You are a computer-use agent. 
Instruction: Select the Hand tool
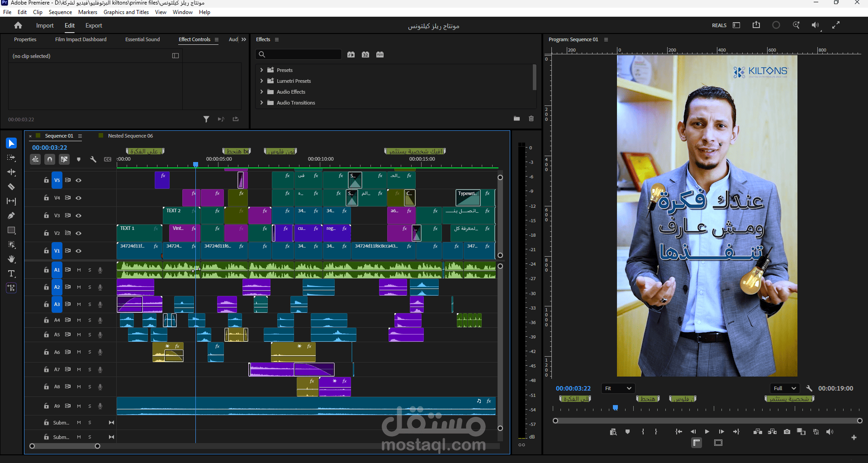click(11, 259)
